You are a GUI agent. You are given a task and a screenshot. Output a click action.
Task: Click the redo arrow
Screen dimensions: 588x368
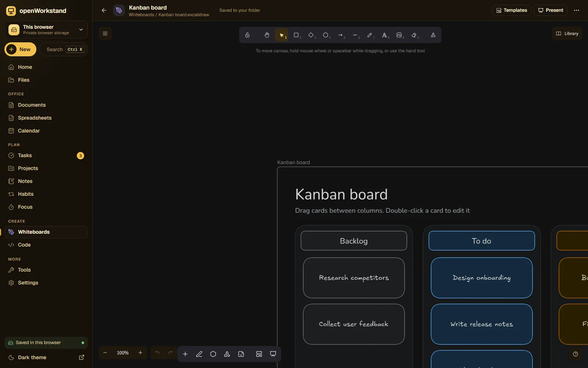pyautogui.click(x=171, y=353)
